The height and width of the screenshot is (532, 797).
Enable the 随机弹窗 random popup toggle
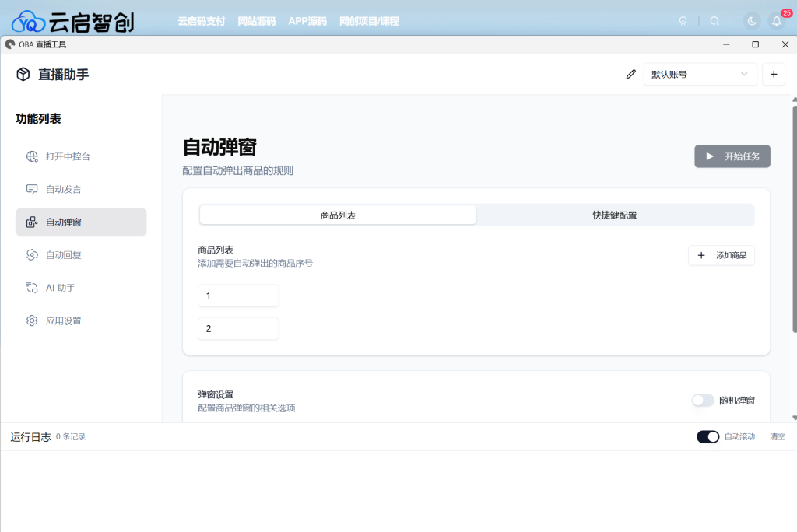pyautogui.click(x=703, y=400)
